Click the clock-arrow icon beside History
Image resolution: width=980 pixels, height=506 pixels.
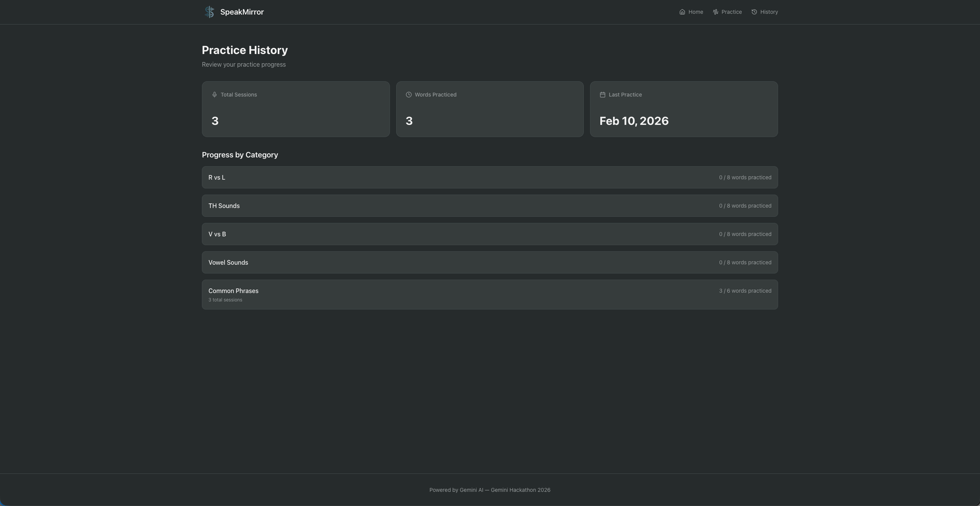pyautogui.click(x=754, y=12)
